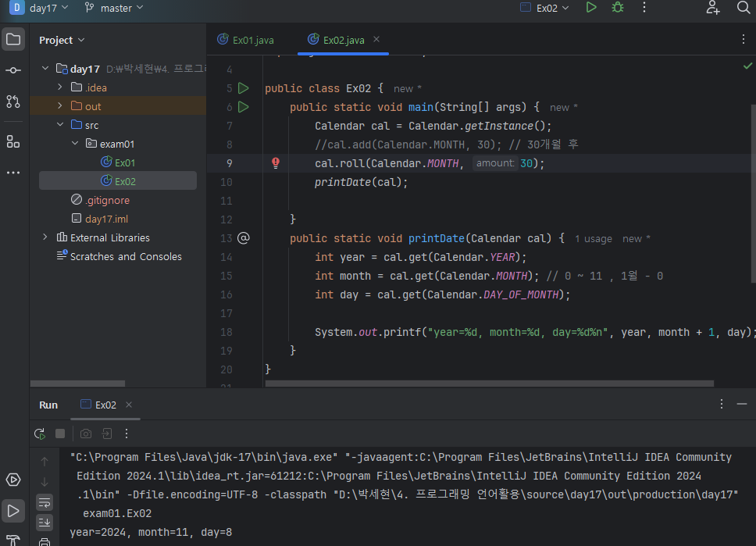756x546 pixels.
Task: Open the Structure tool window icon
Action: [x=13, y=141]
